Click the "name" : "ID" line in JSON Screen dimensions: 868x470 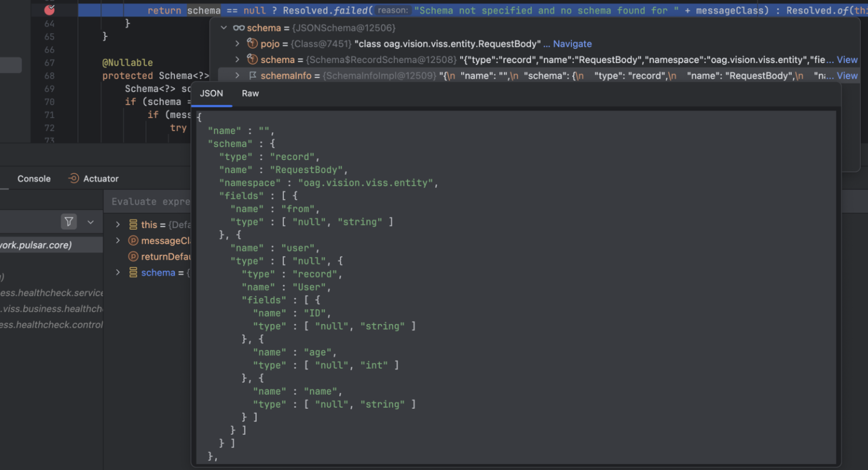[291, 313]
